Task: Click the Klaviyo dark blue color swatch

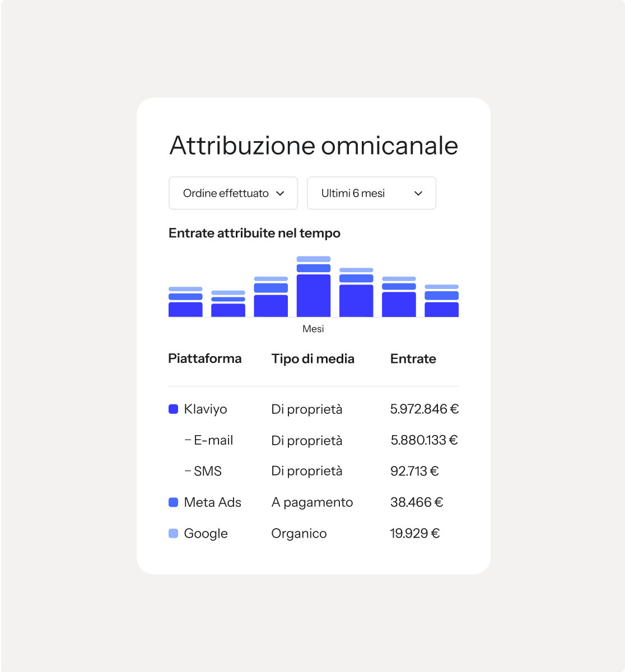Action: coord(174,409)
